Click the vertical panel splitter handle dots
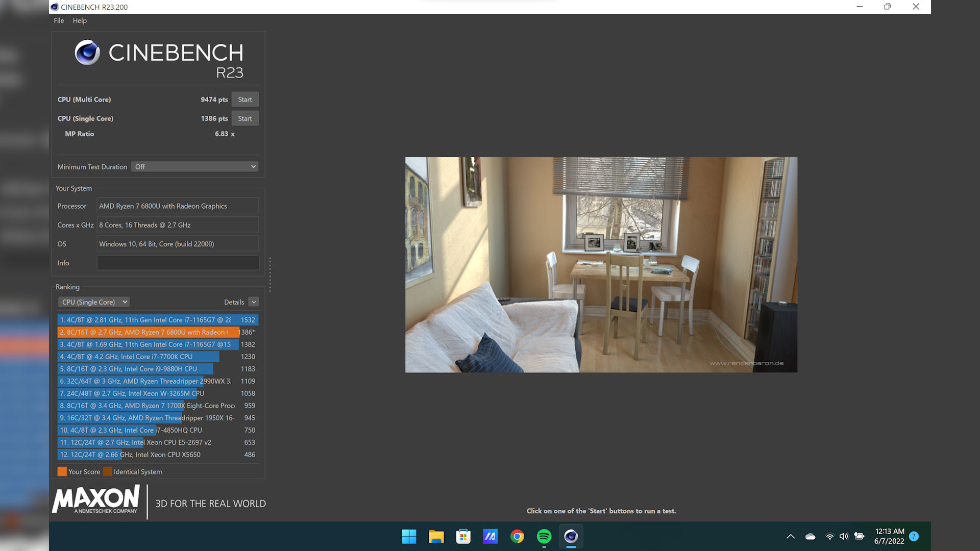The width and height of the screenshot is (980, 551). coord(269,274)
